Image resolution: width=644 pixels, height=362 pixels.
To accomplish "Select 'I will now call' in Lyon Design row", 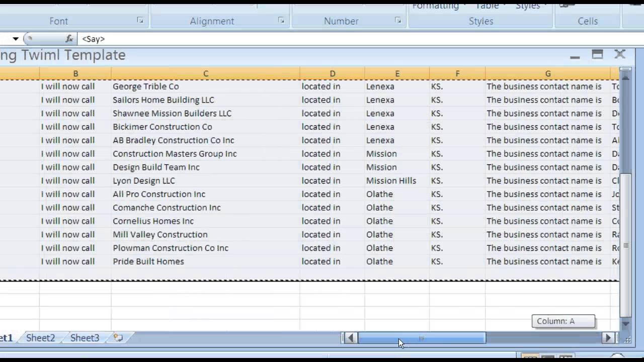I will (75, 180).
